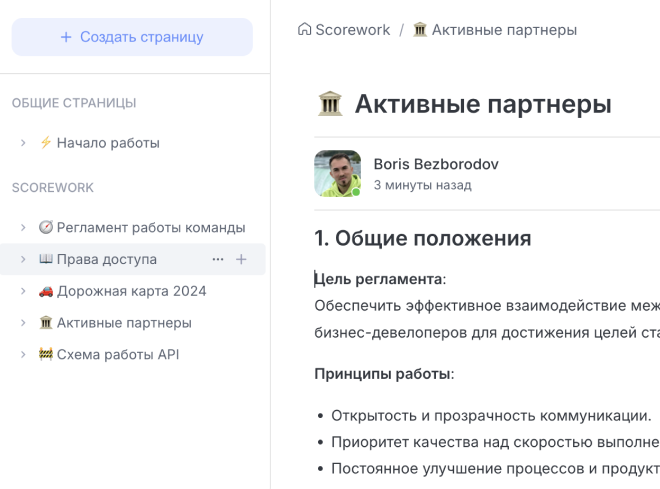The width and height of the screenshot is (660, 489).
Task: Click the home icon in the breadcrumb
Action: [305, 30]
